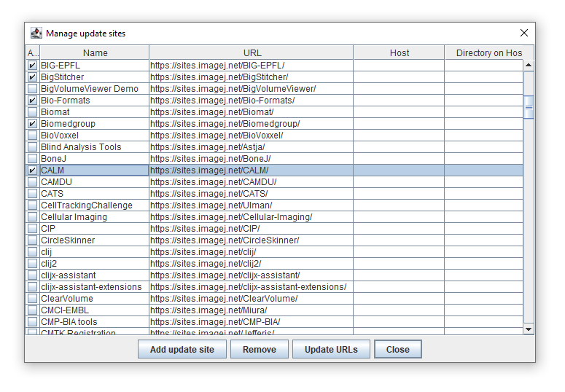The width and height of the screenshot is (565, 392).
Task: Uncheck the BIG-EPFL update site
Action: pyautogui.click(x=32, y=66)
